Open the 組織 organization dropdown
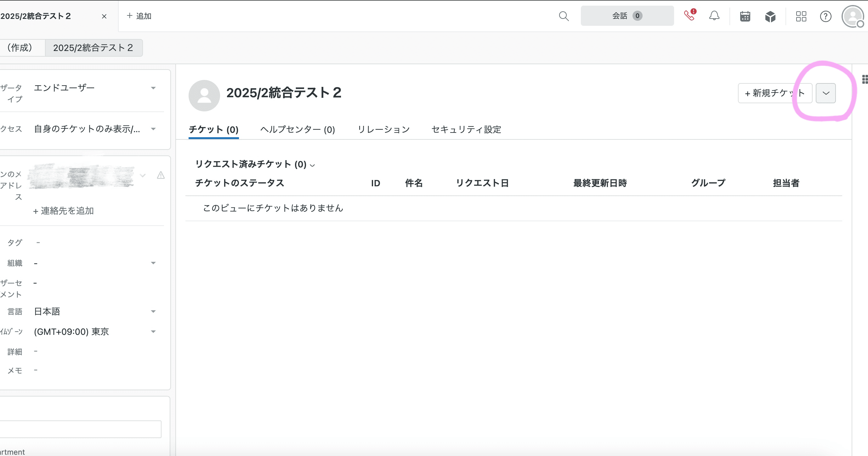Screen dimensions: 868x456 tap(95, 263)
